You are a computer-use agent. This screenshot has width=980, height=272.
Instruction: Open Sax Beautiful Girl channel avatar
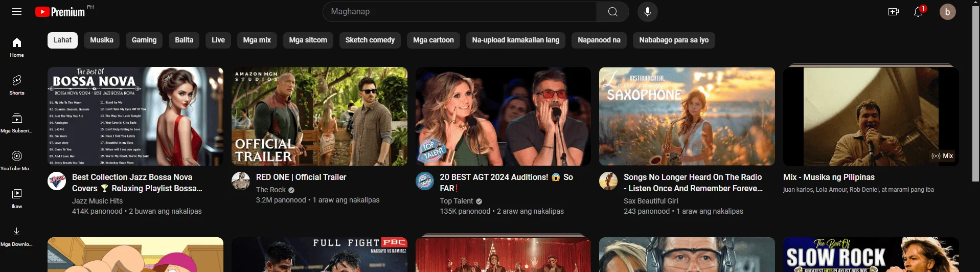(608, 181)
